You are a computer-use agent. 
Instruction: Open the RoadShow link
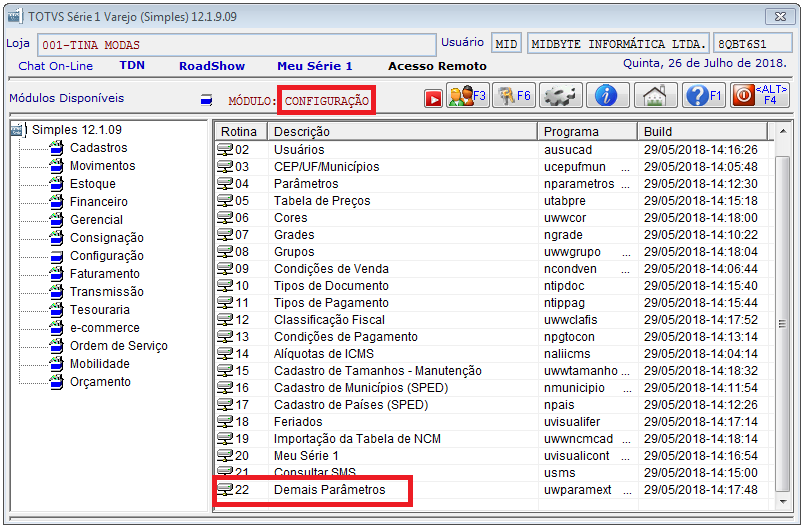212,66
